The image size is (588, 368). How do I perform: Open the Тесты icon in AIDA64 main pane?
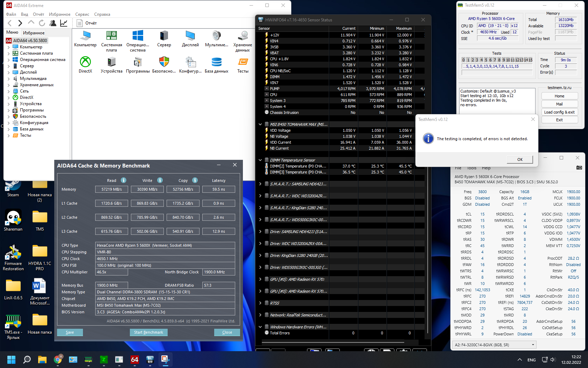tap(243, 65)
